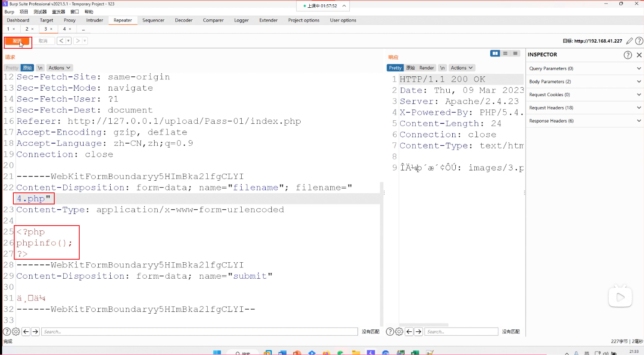Switch response view to Render
This screenshot has width=644, height=355.
pos(426,68)
